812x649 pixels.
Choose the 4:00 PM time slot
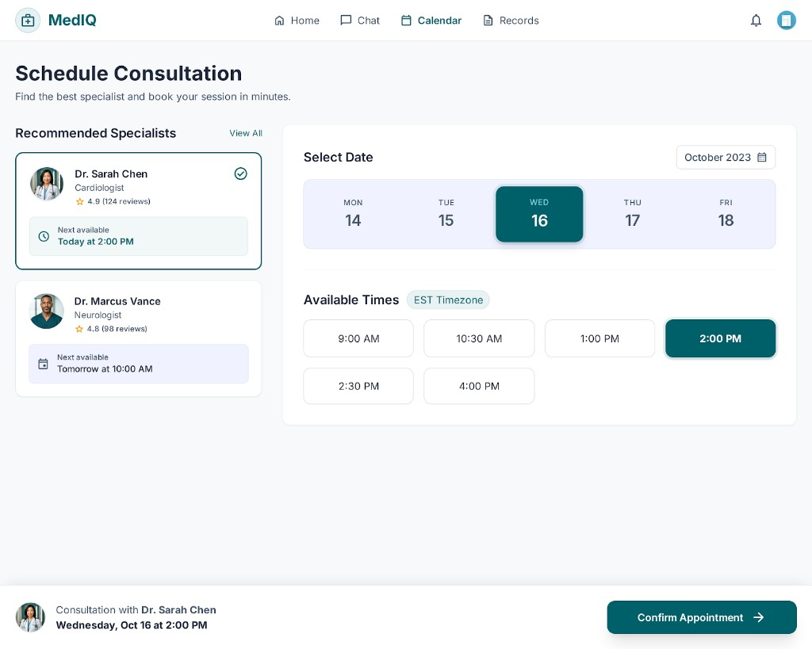pyautogui.click(x=479, y=386)
